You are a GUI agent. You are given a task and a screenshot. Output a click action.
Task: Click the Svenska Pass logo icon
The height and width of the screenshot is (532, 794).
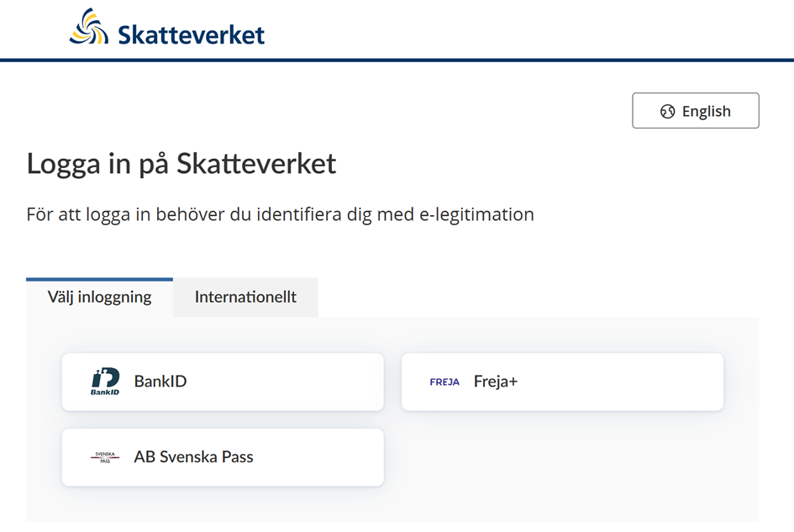point(105,457)
